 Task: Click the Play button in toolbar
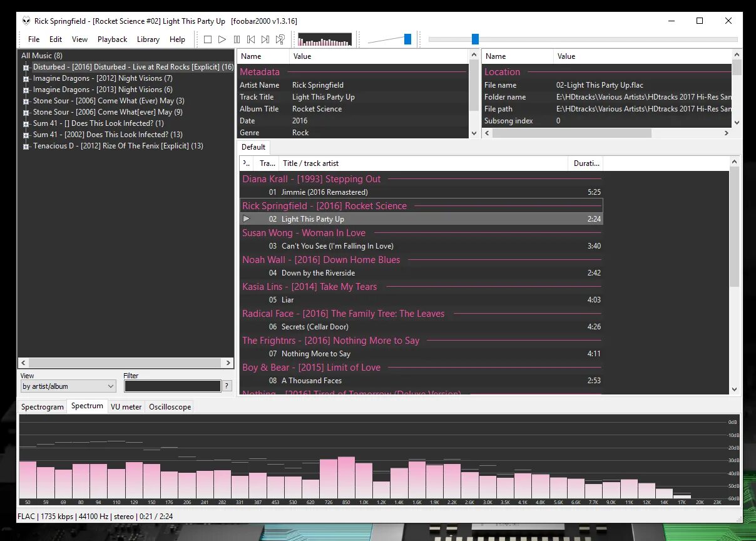pyautogui.click(x=222, y=39)
